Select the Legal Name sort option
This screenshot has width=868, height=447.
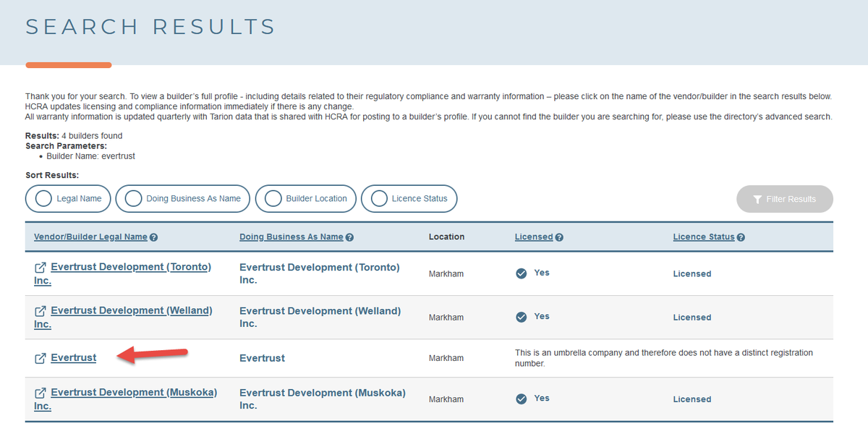coord(69,198)
